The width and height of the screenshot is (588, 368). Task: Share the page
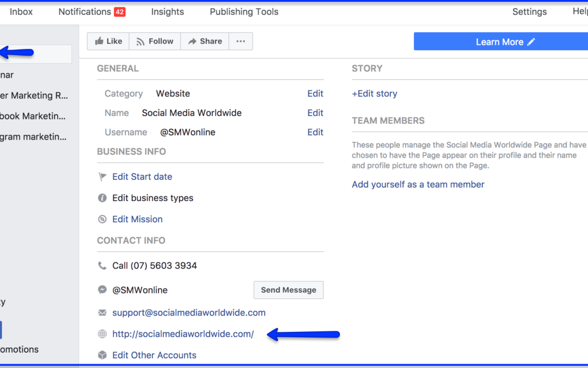[205, 41]
